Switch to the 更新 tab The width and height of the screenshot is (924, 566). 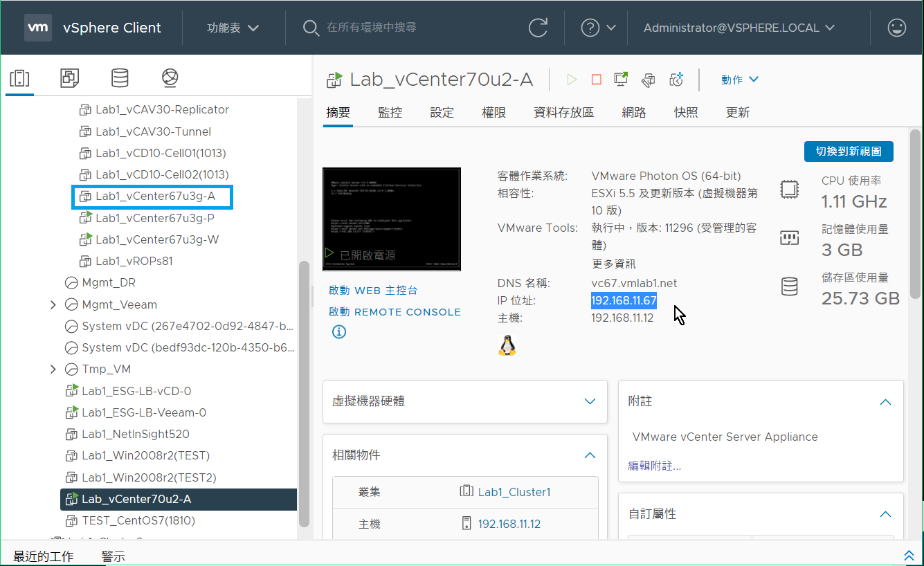coord(738,113)
